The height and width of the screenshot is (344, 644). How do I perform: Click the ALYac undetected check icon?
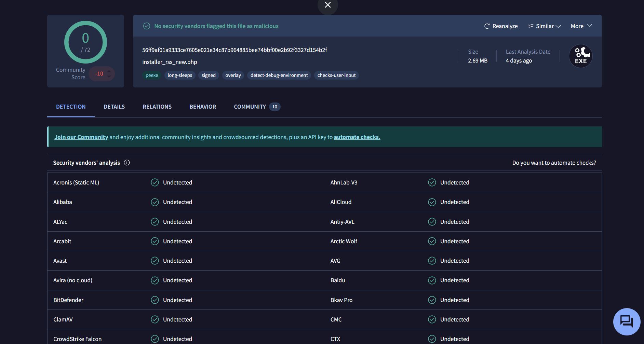tap(155, 222)
